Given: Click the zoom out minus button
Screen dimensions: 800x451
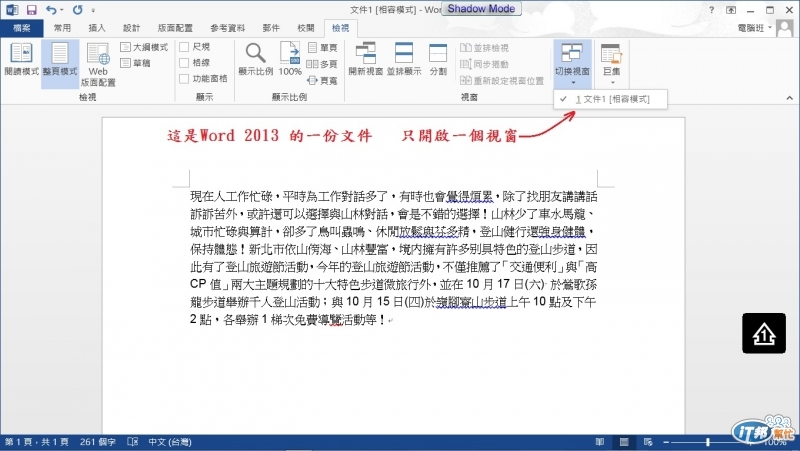Looking at the screenshot, I should pos(666,442).
